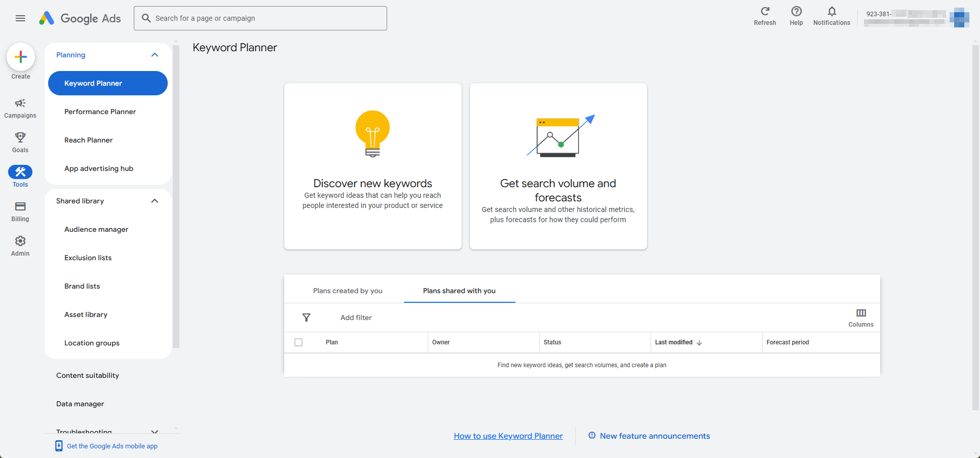The width and height of the screenshot is (980, 458).
Task: Click the Refresh icon
Action: [x=765, y=11]
